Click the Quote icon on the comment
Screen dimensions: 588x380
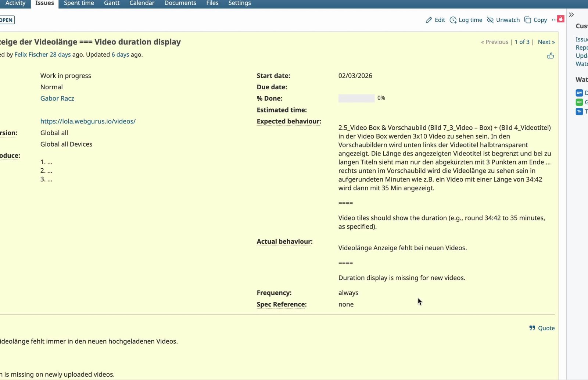[x=532, y=328]
